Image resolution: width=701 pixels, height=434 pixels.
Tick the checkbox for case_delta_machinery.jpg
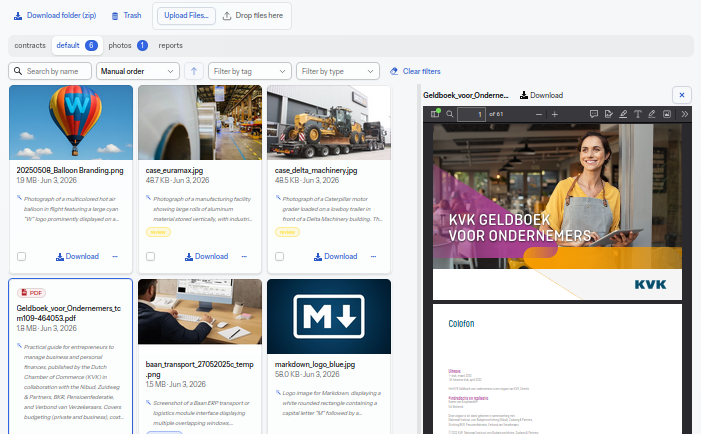point(279,257)
